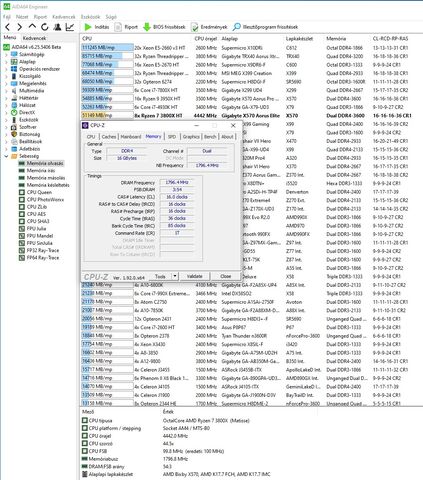Expand the Szoftver tree node
Viewport: 423px width, 480px height.
pos(6,127)
